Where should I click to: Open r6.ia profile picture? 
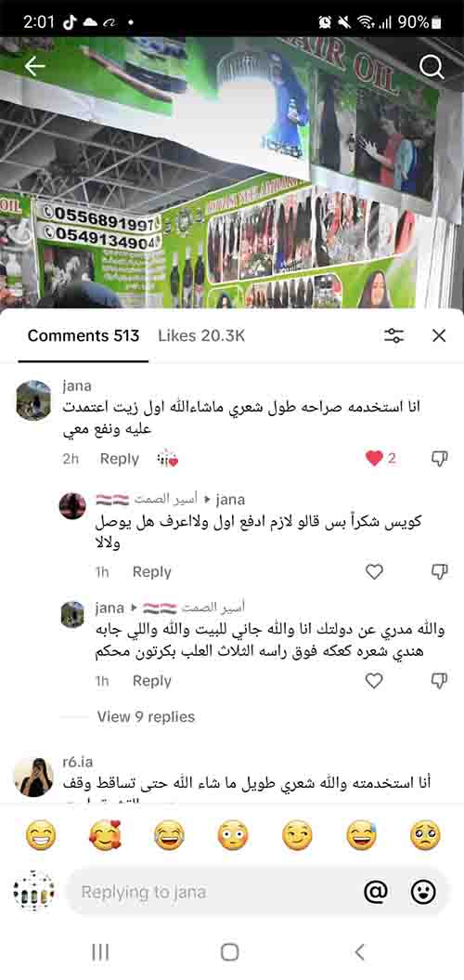(x=33, y=777)
